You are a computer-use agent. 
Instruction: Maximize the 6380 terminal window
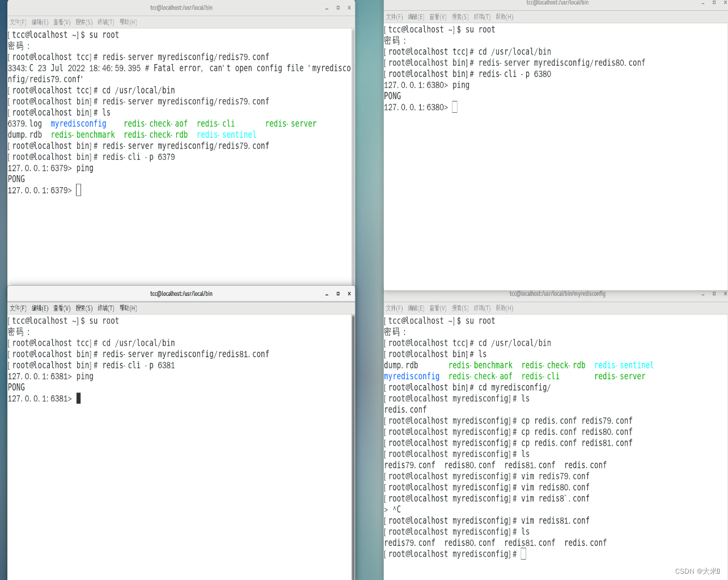tap(714, 3)
